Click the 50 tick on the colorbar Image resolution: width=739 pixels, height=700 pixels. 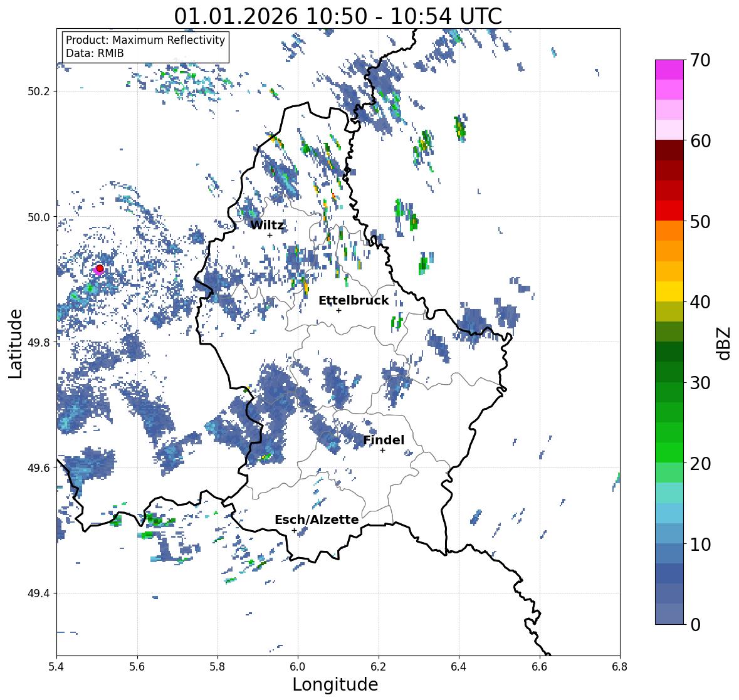pos(700,221)
